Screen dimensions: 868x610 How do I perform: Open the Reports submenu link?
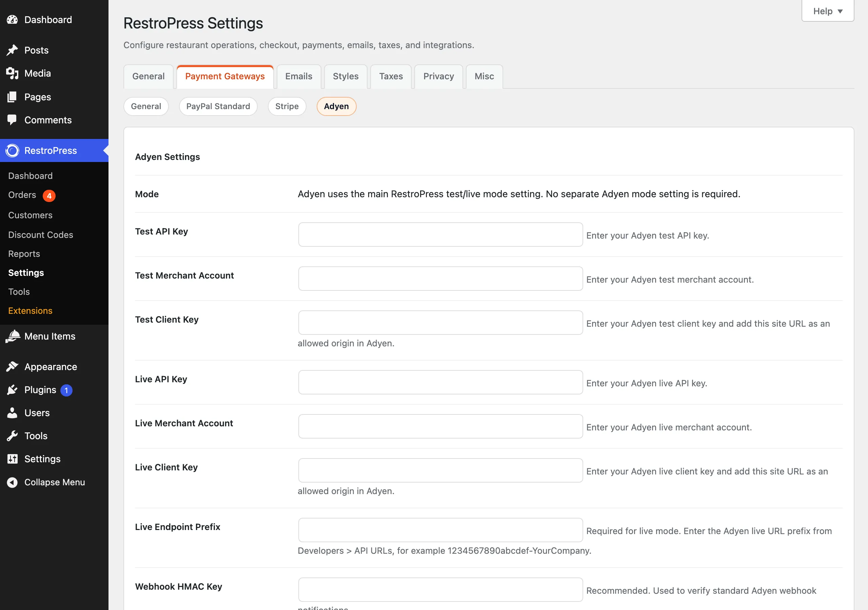pyautogui.click(x=24, y=254)
